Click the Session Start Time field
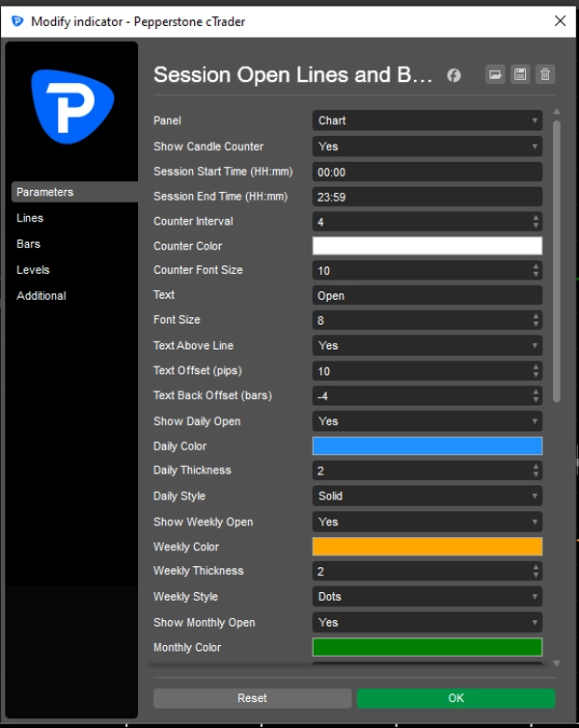The image size is (579, 728). [x=427, y=173]
